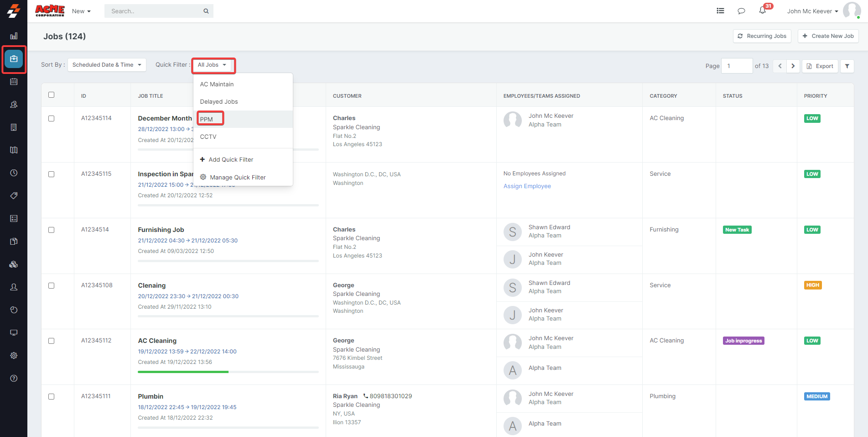Viewport: 868px width, 437px height.
Task: Click the Create New Job button
Action: [828, 36]
